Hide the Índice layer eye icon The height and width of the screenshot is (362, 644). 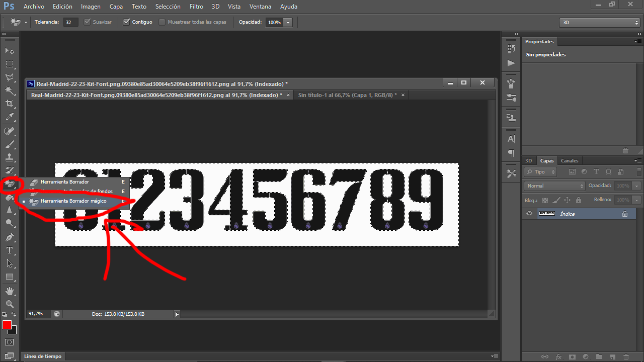[x=529, y=214]
